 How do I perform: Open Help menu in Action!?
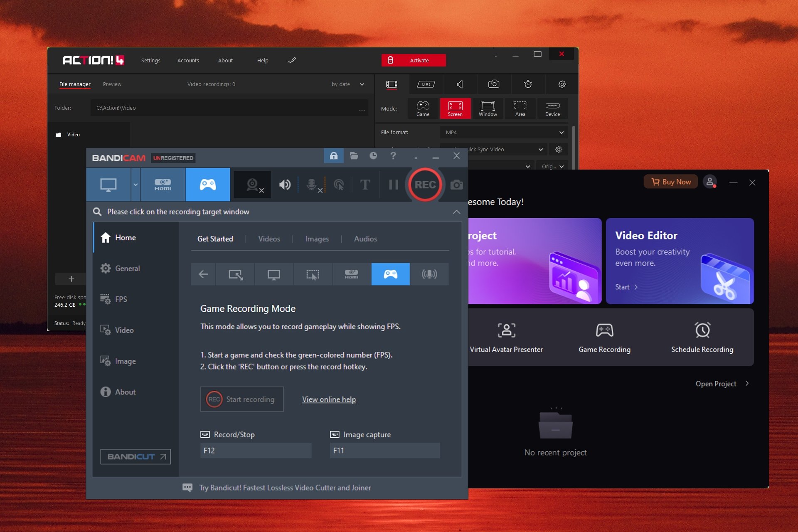263,61
